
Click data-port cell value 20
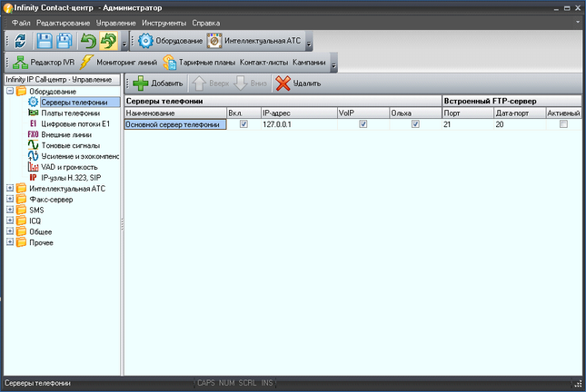click(520, 124)
